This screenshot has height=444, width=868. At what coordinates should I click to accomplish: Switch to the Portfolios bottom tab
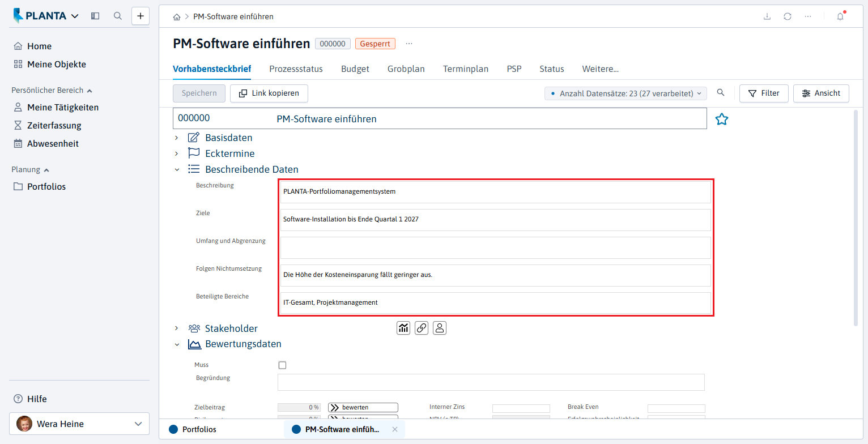pos(193,429)
